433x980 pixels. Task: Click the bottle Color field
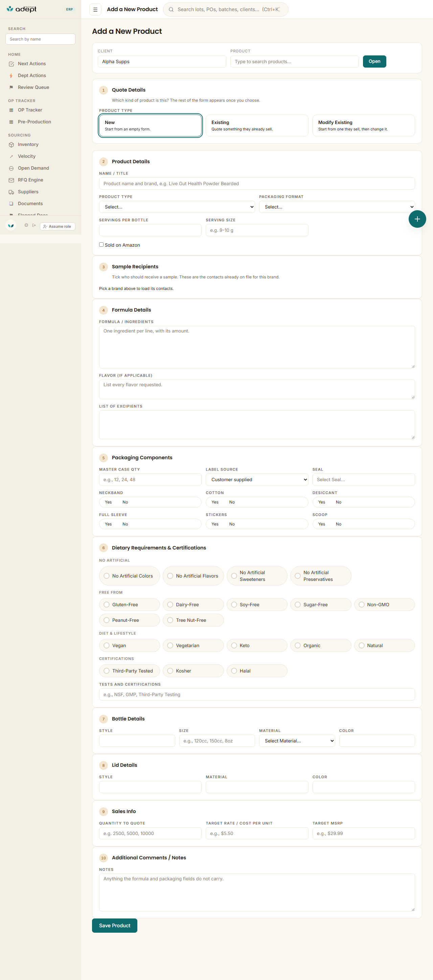coord(377,741)
